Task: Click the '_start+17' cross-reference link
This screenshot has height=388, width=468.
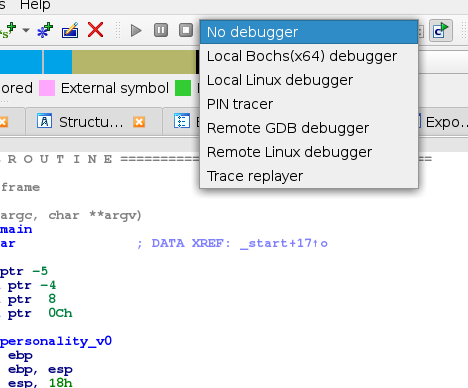Action: point(276,243)
